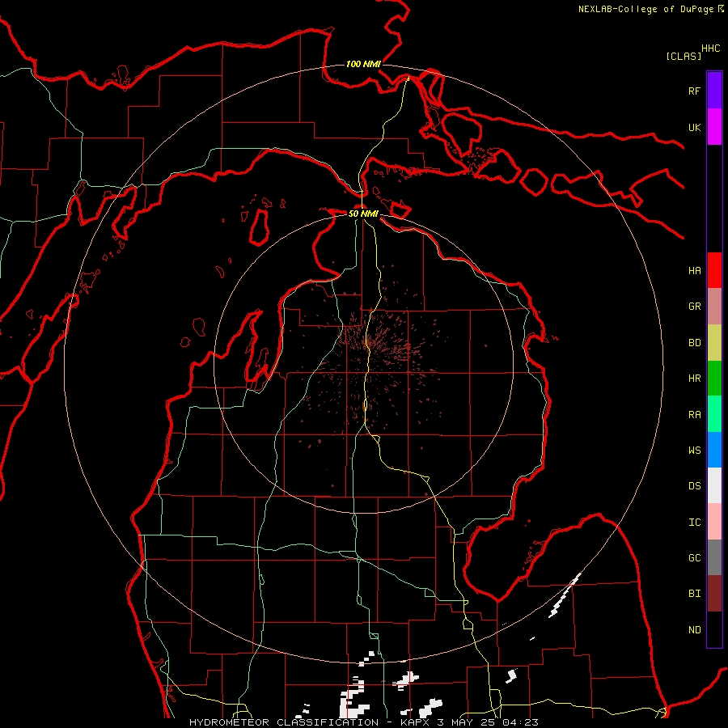The height and width of the screenshot is (728, 728).
Task: Click the HR green legend color block
Action: pos(714,378)
